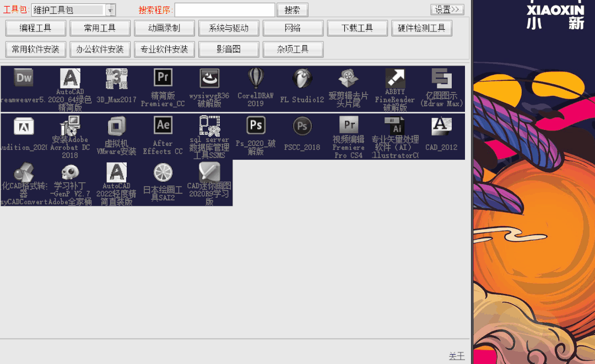Click the 关于 link at bottom
This screenshot has width=595, height=364.
click(x=457, y=356)
